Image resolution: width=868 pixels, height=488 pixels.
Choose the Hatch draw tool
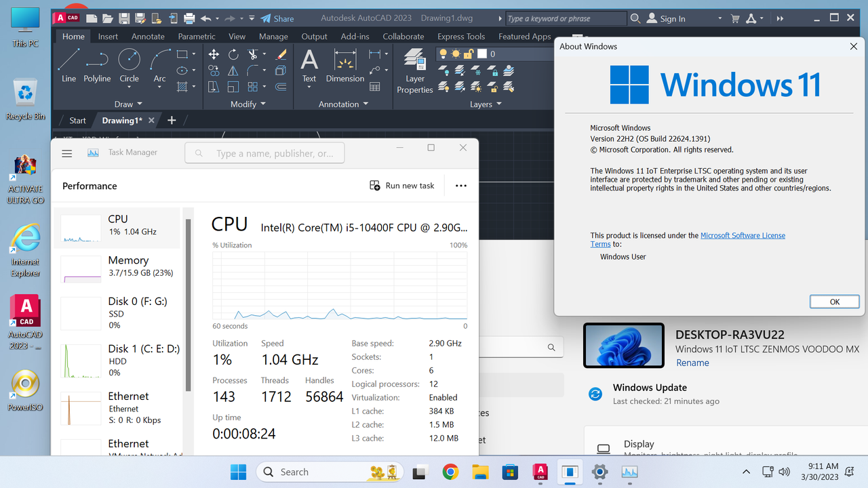tap(182, 87)
